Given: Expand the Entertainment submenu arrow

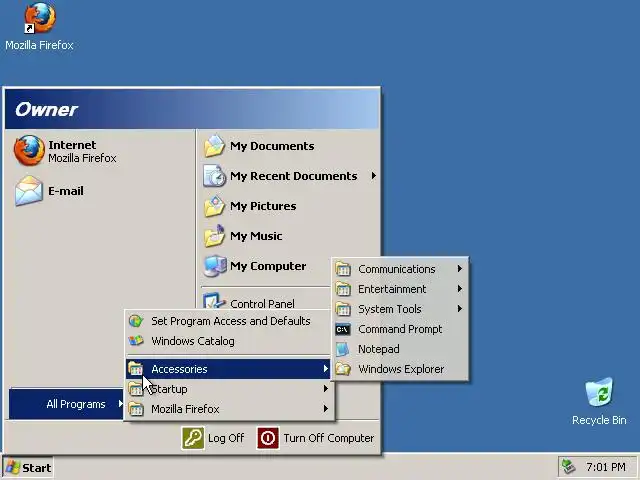Looking at the screenshot, I should pos(460,289).
